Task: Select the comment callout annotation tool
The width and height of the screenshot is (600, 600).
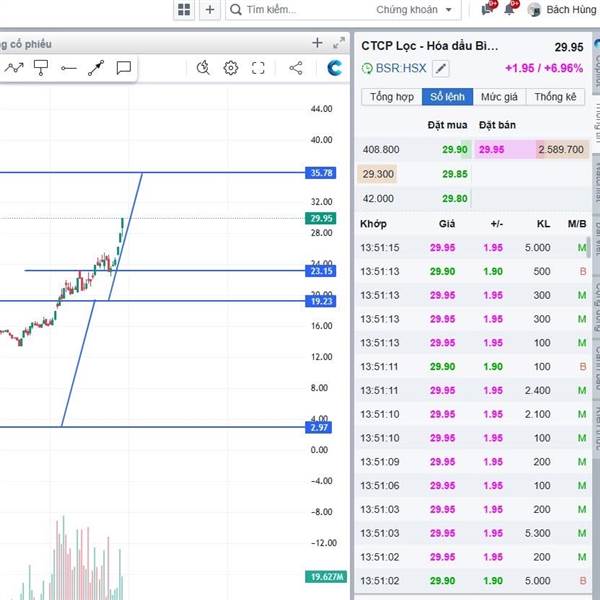Action: [124, 68]
